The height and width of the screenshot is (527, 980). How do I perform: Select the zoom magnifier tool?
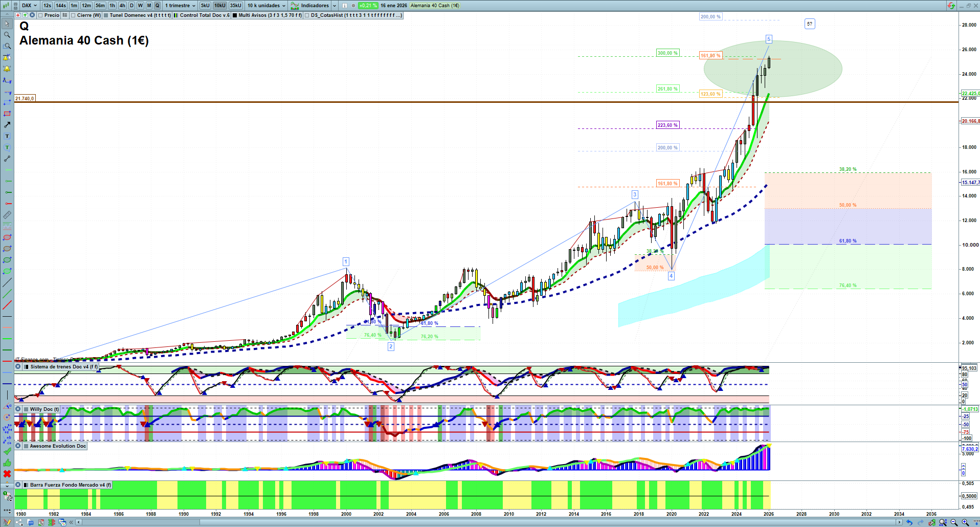[x=7, y=35]
